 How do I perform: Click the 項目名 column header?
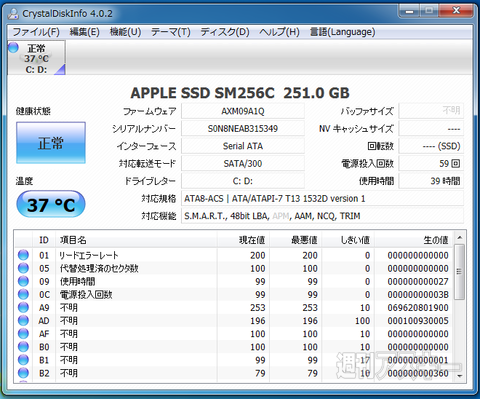136,240
